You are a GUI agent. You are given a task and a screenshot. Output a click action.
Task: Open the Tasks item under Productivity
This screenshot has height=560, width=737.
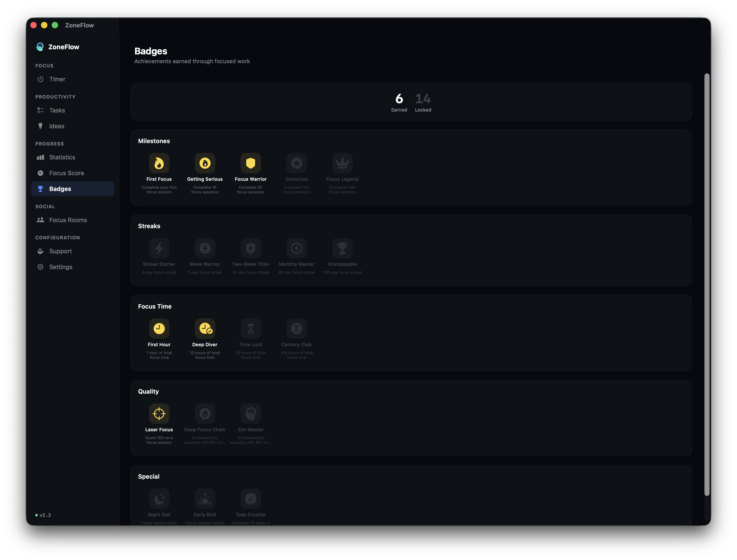click(57, 110)
